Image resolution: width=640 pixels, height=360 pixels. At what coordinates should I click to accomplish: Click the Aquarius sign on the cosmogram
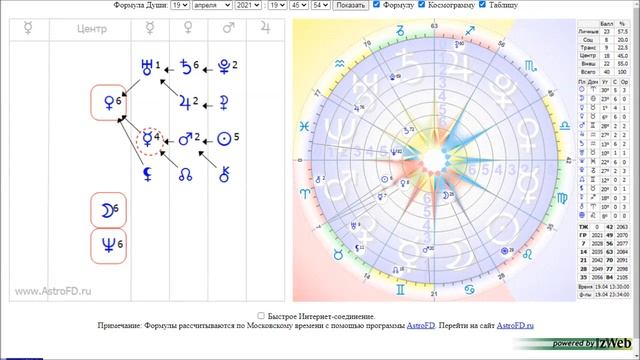[x=340, y=64]
